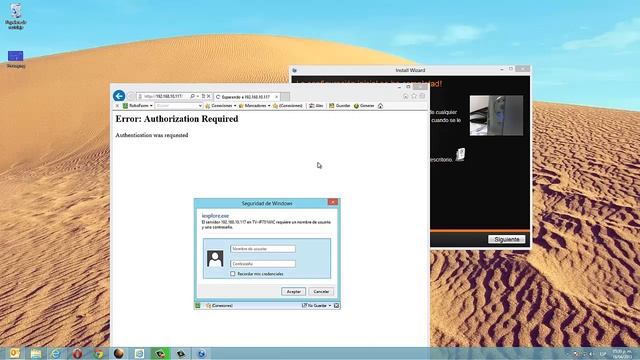Click the volume speaker tray icon
The image size is (640, 360).
click(591, 353)
